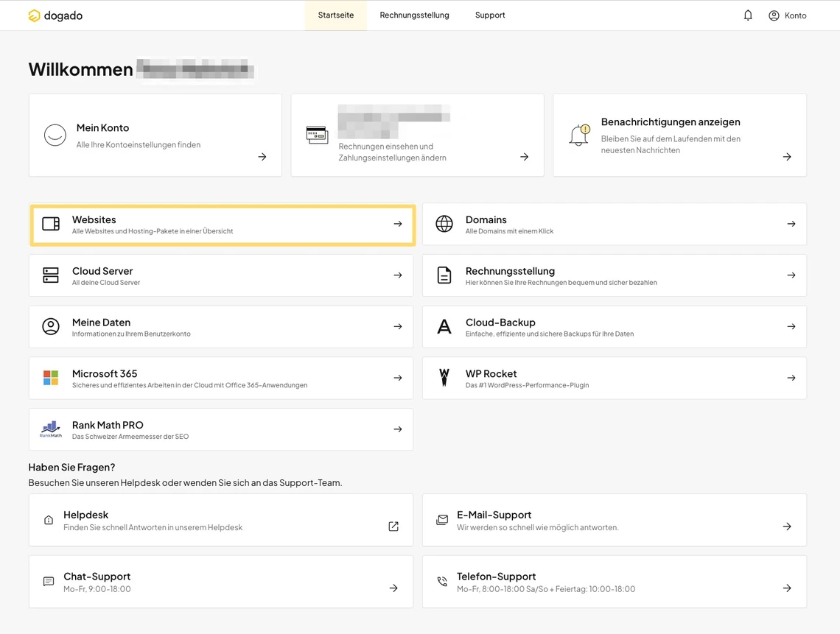The height and width of the screenshot is (634, 840).
Task: Click the dogado logo
Action: [55, 15]
